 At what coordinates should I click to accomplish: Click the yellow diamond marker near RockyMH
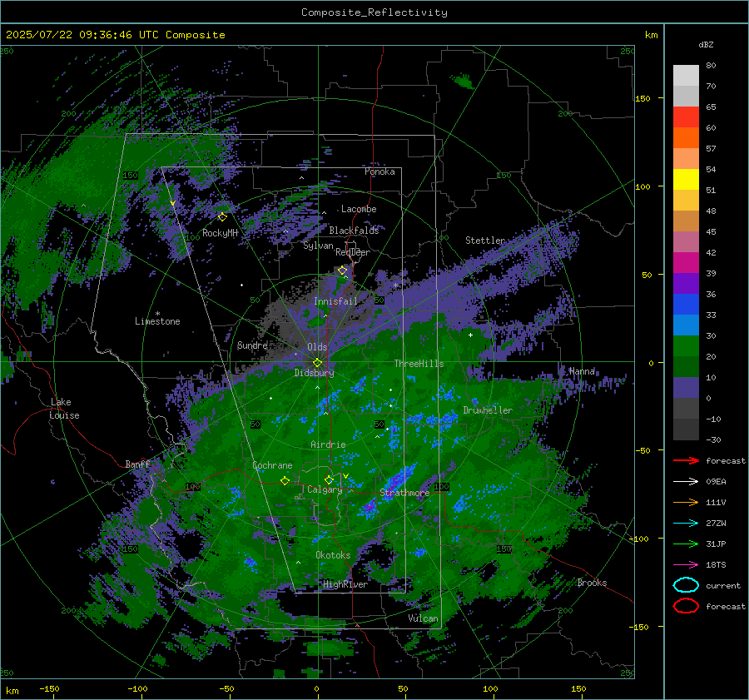point(222,217)
